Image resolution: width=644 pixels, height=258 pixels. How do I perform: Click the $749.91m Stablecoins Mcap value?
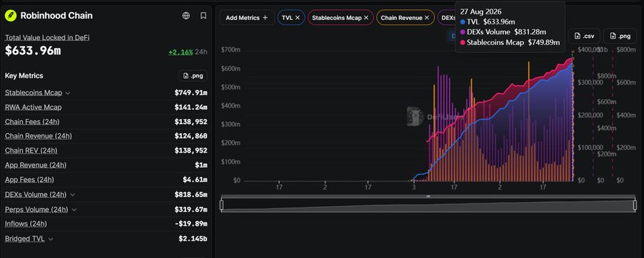tap(190, 92)
